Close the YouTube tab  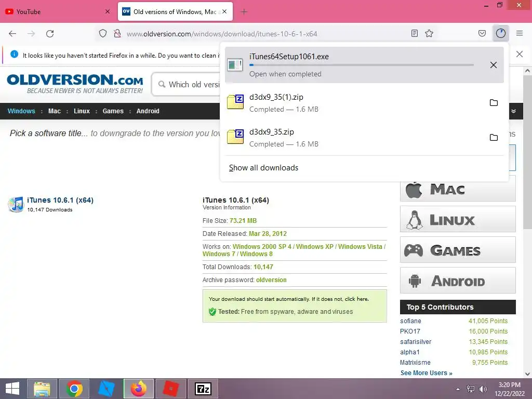108,11
